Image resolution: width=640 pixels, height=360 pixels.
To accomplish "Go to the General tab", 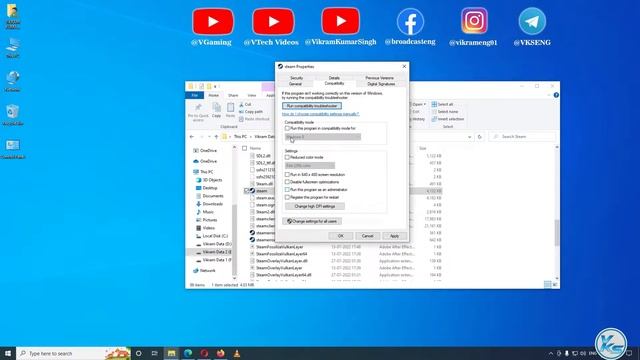I will tap(295, 84).
